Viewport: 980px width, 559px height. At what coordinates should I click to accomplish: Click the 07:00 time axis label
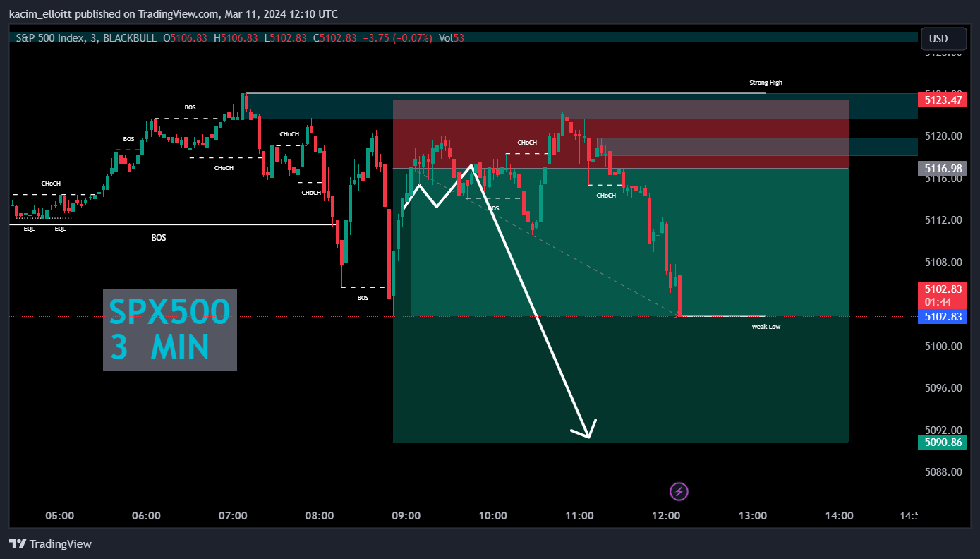click(x=233, y=516)
